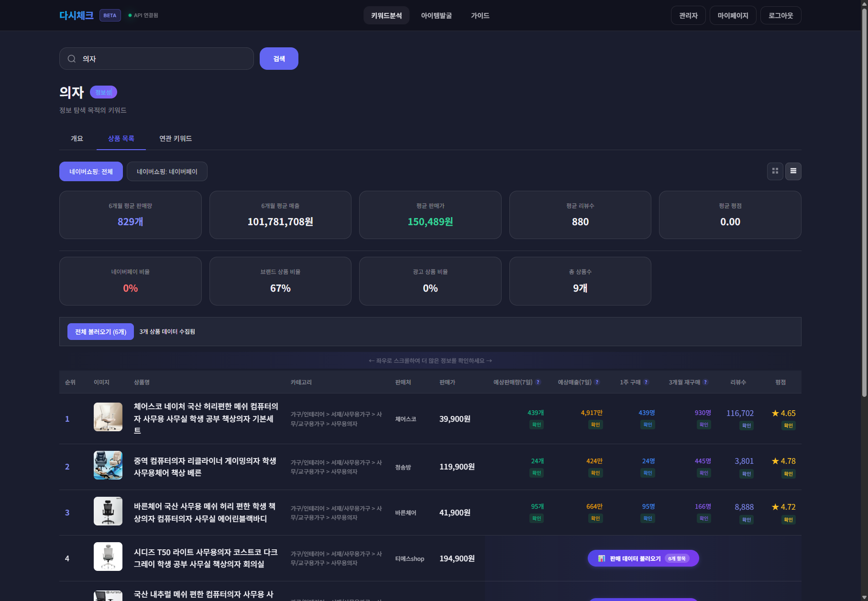Screen dimensions: 868x601
Task: Click the 다시체크 logo
Action: pyautogui.click(x=76, y=15)
